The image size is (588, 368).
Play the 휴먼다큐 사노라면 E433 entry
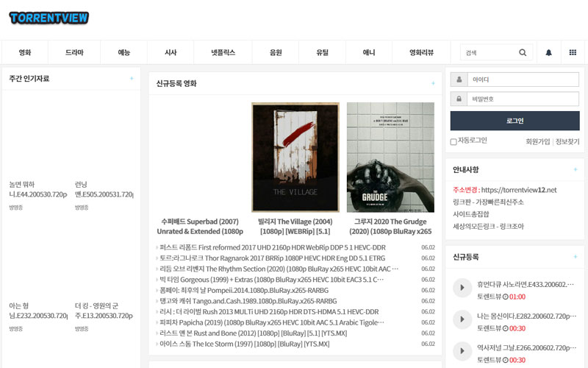pos(462,288)
